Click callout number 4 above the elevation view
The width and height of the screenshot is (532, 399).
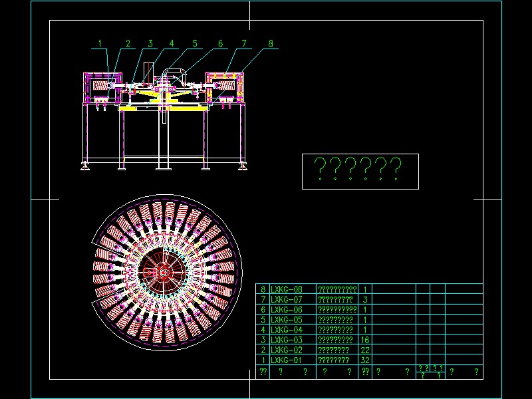[x=172, y=43]
